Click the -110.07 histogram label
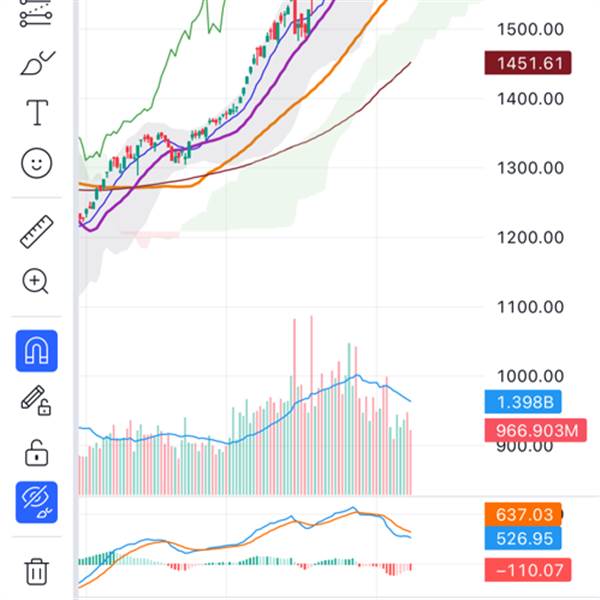 [528, 570]
